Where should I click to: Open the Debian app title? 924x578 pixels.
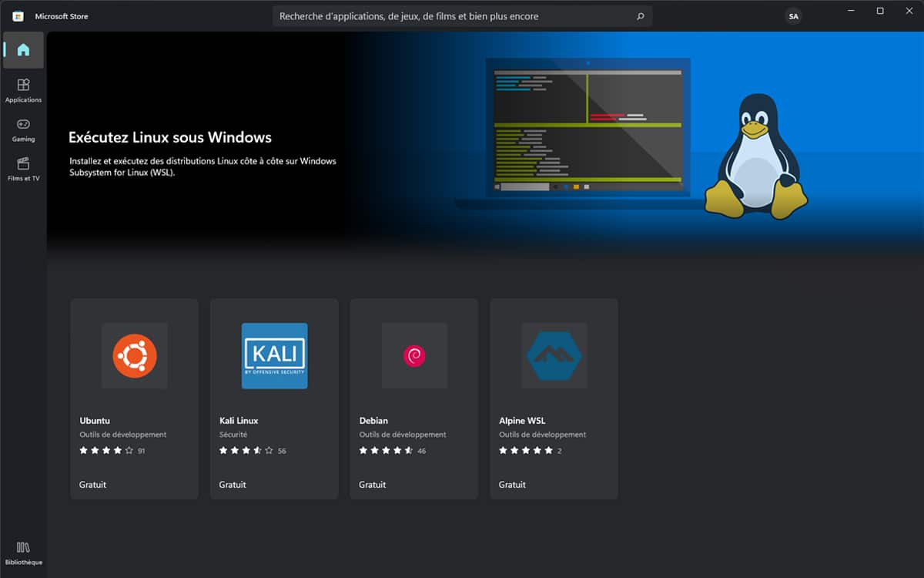point(373,421)
